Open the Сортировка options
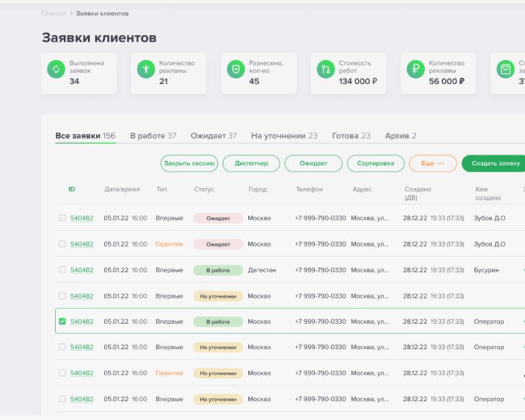This screenshot has height=420, width=525. point(376,163)
